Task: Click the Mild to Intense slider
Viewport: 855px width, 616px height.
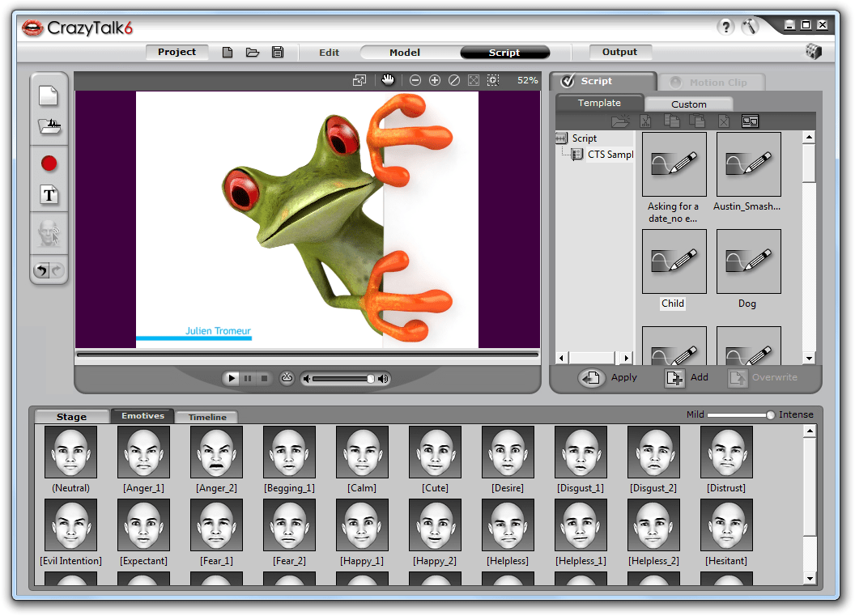Action: pos(740,414)
